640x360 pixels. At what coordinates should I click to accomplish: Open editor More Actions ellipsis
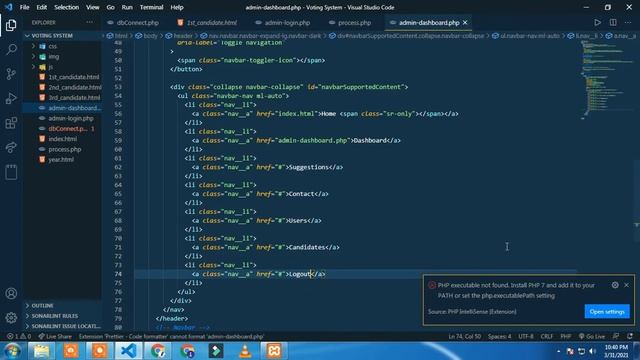[x=628, y=22]
